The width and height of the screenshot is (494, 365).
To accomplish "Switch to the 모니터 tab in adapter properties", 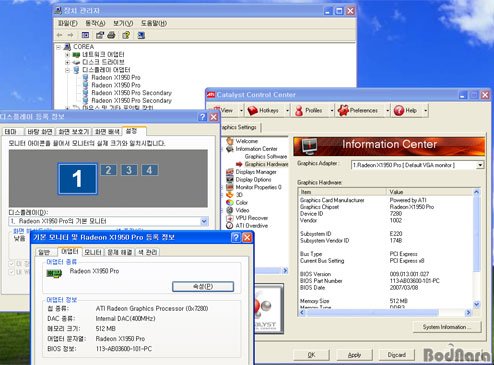I will coord(92,252).
